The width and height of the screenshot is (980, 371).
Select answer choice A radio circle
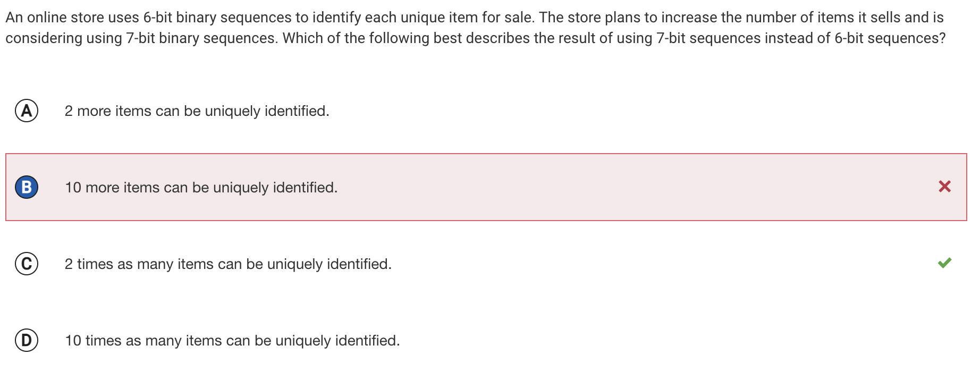click(27, 111)
